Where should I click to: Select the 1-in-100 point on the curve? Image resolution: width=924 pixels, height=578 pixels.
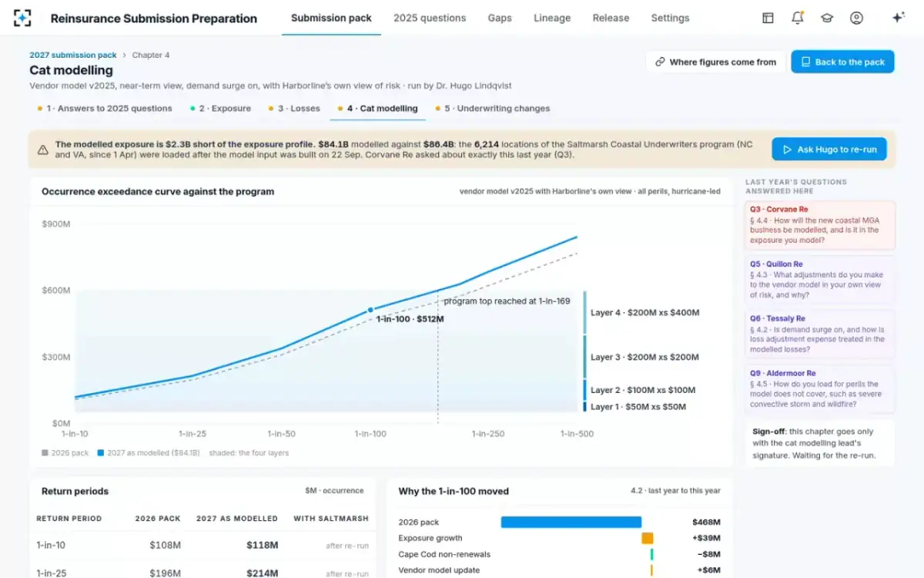click(x=370, y=310)
